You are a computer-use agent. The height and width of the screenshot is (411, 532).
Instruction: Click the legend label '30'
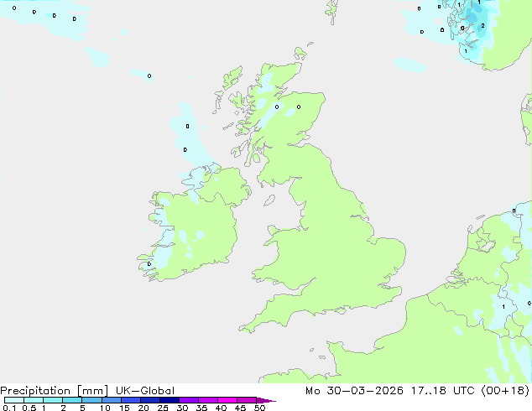tap(182, 408)
